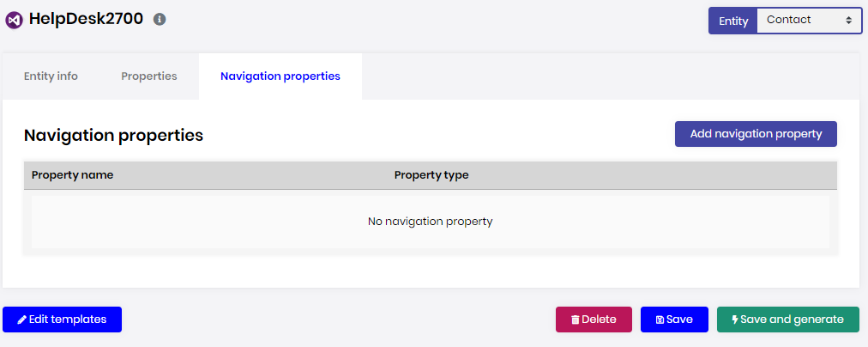868x347 pixels.
Task: Open the Contact entity dropdown
Action: click(809, 21)
